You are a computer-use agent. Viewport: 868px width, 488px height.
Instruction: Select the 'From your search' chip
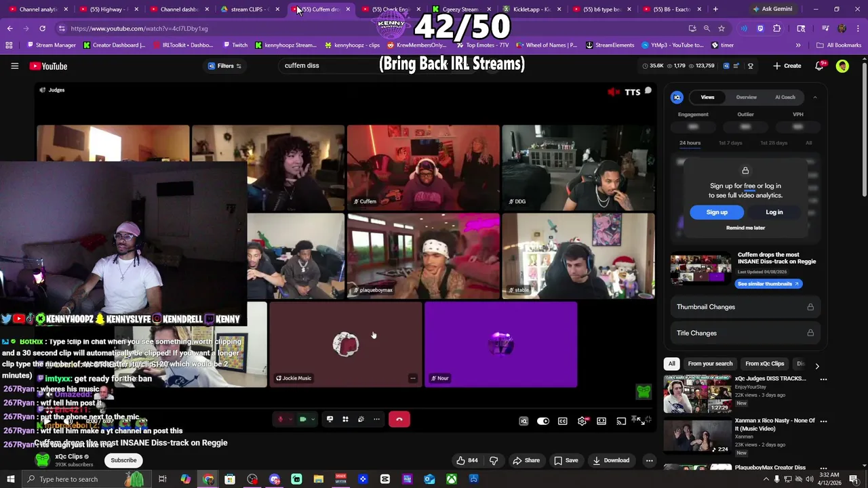710,363
